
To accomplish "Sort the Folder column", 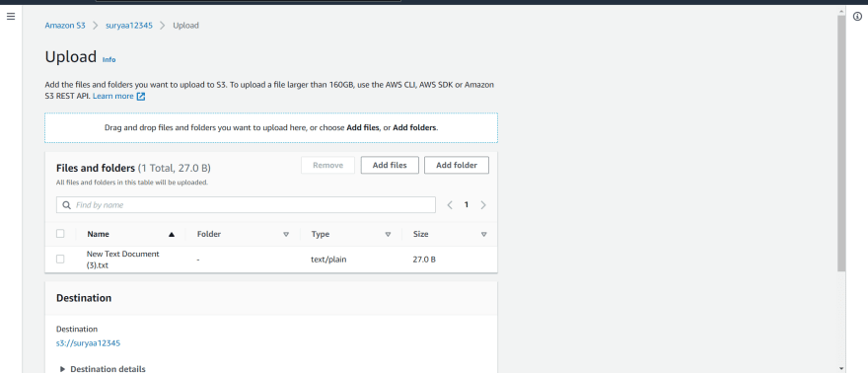I will click(x=286, y=234).
